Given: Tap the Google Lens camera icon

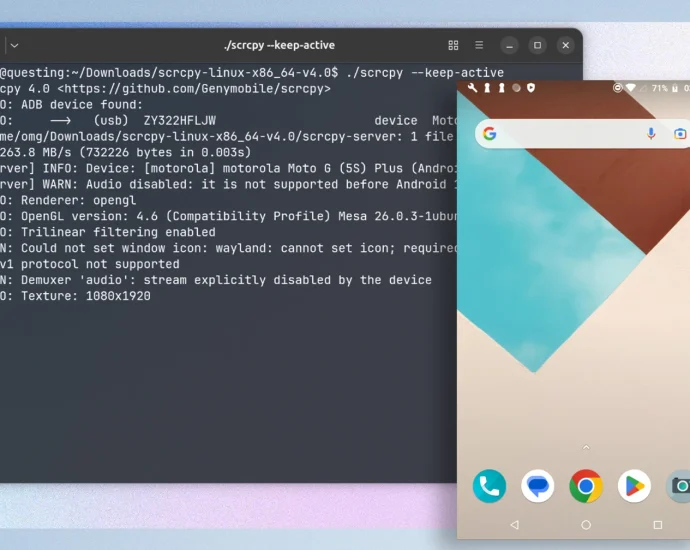Looking at the screenshot, I should point(680,133).
